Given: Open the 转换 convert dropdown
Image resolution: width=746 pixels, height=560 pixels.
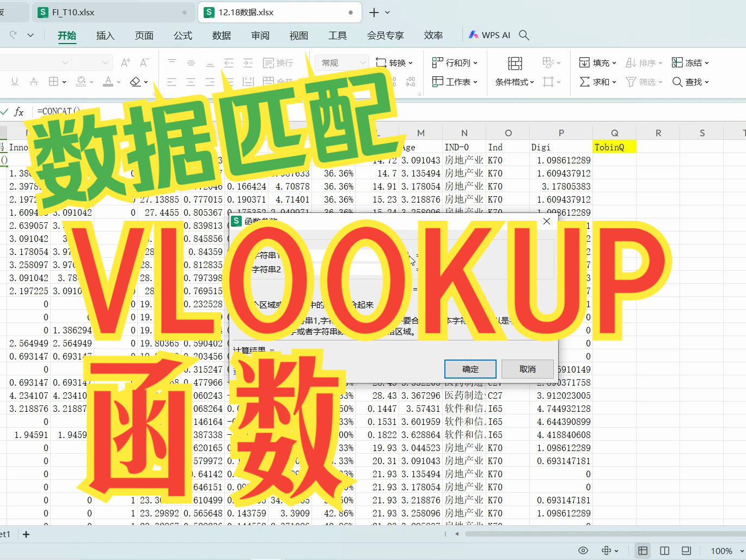Looking at the screenshot, I should (395, 62).
